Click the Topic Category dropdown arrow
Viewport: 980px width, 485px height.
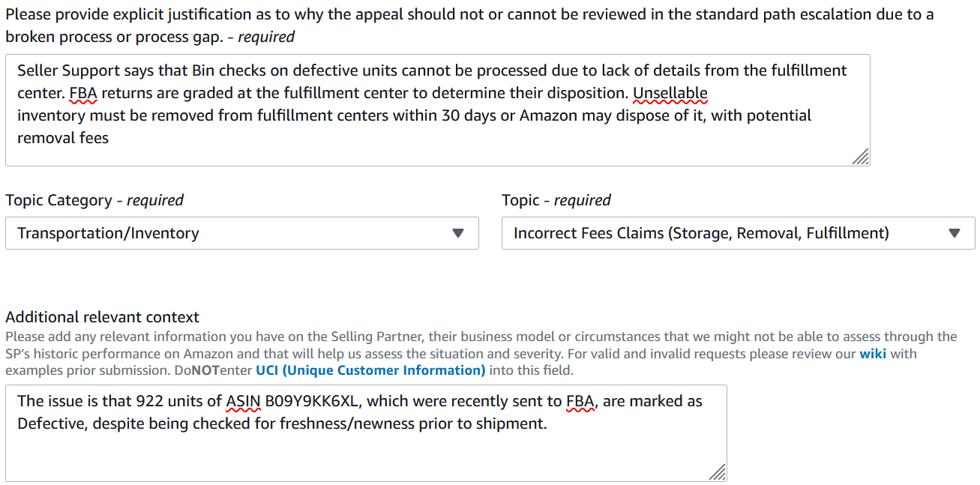(458, 233)
